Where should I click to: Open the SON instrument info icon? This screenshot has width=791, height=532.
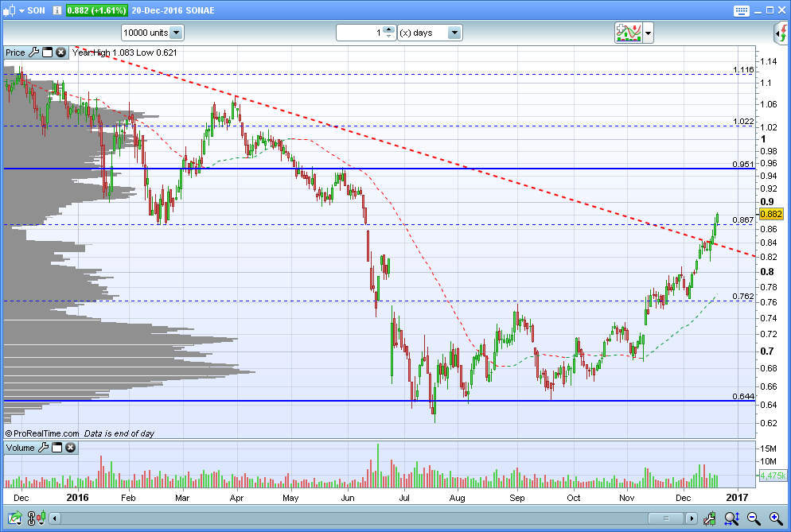point(57,10)
